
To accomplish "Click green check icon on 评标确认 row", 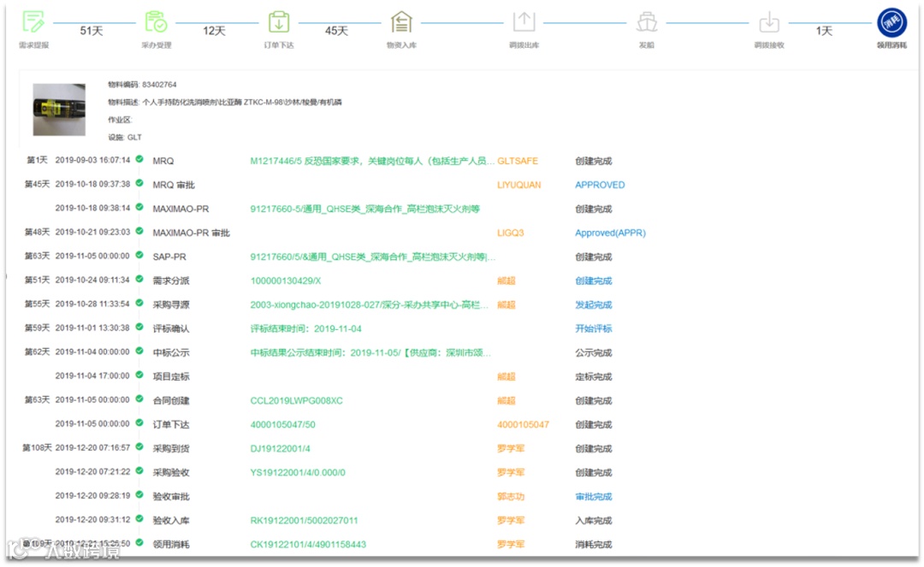I will coord(139,327).
